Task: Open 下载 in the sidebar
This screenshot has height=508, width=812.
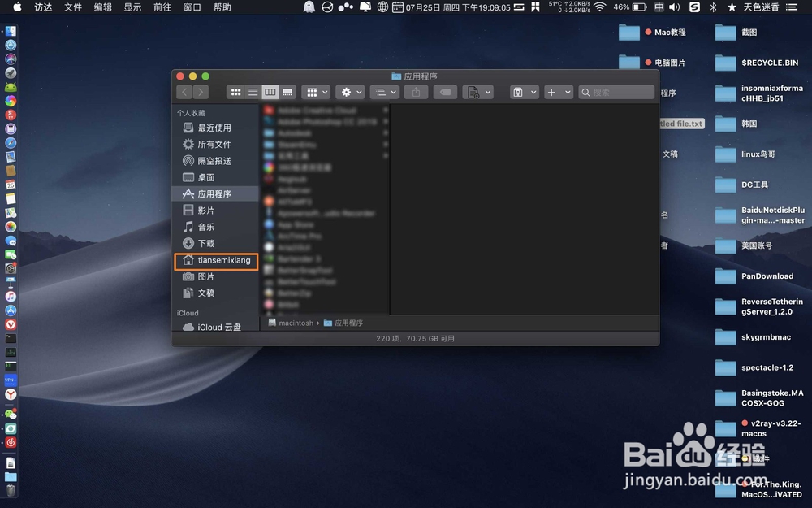Action: coord(215,243)
